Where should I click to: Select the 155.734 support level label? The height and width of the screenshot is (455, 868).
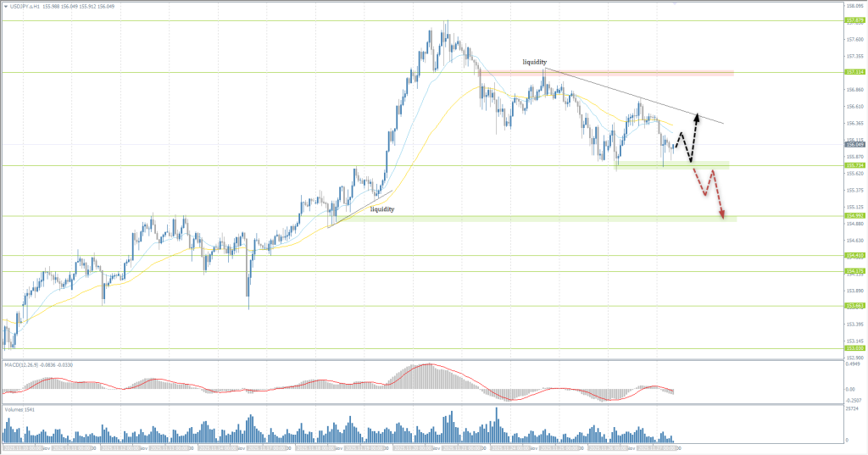[854, 165]
